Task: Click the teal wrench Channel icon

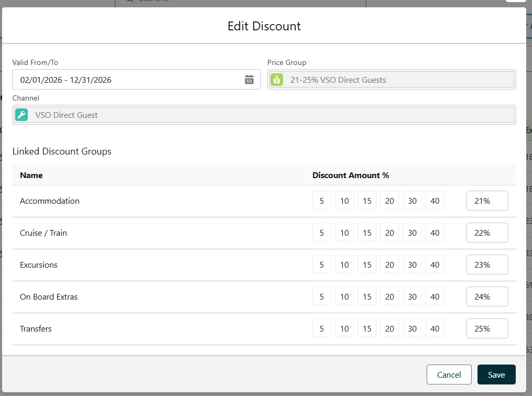Action: point(21,115)
